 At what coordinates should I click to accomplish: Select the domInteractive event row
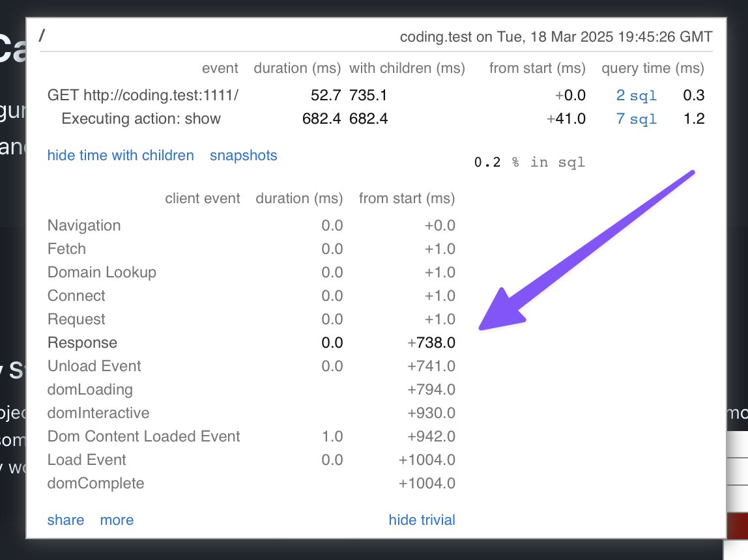coord(252,413)
